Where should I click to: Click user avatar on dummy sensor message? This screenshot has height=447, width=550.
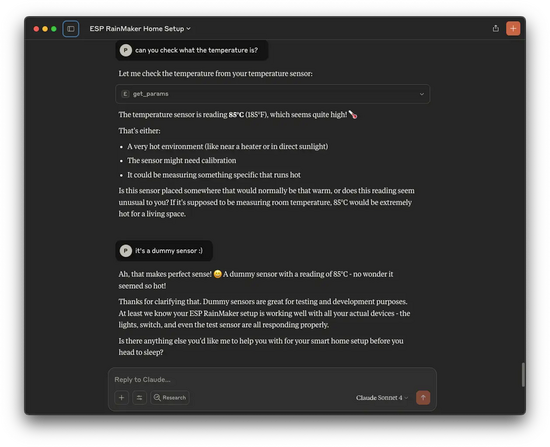tap(126, 251)
